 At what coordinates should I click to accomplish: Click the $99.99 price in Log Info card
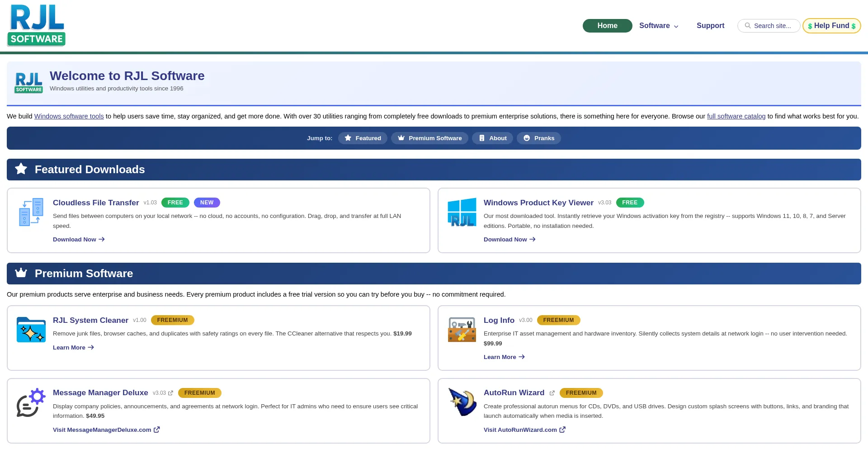pyautogui.click(x=493, y=343)
